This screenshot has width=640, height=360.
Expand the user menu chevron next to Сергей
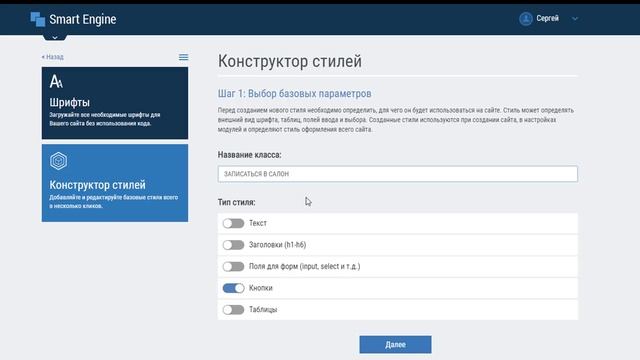[x=575, y=19]
